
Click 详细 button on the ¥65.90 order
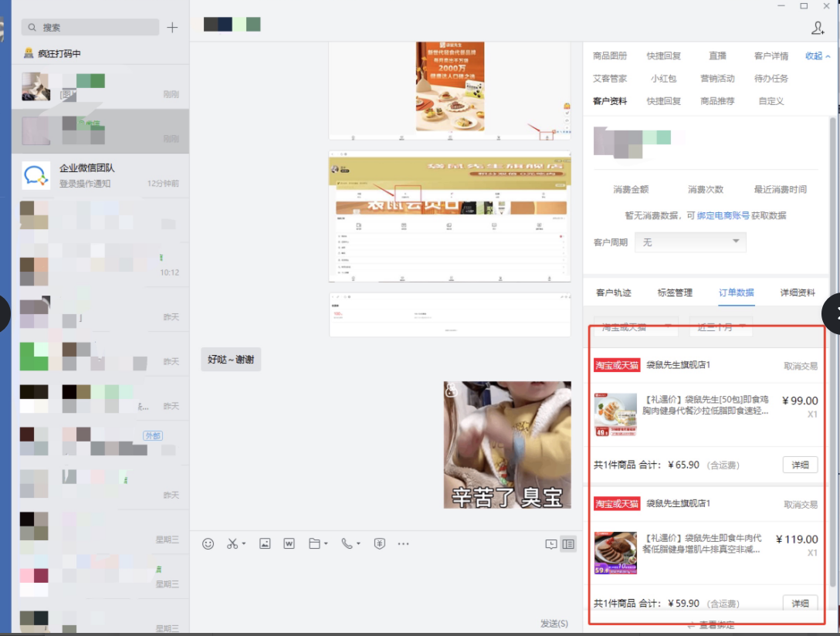800,465
